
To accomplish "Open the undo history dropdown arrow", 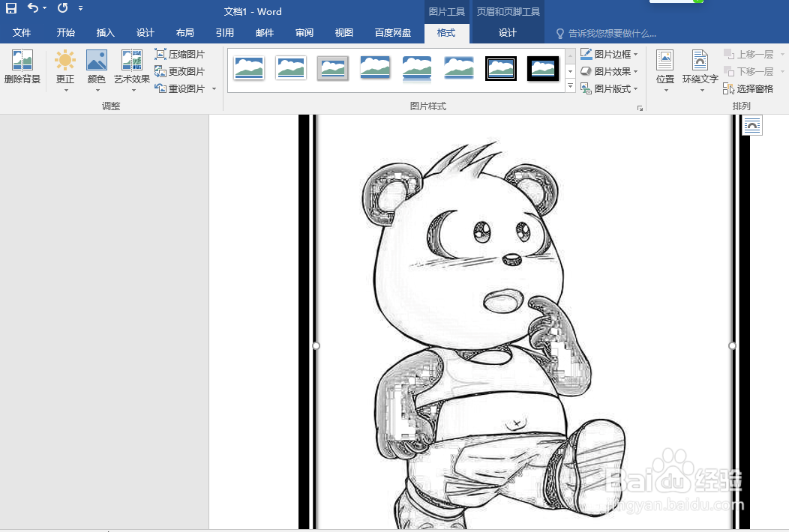I will [x=45, y=8].
